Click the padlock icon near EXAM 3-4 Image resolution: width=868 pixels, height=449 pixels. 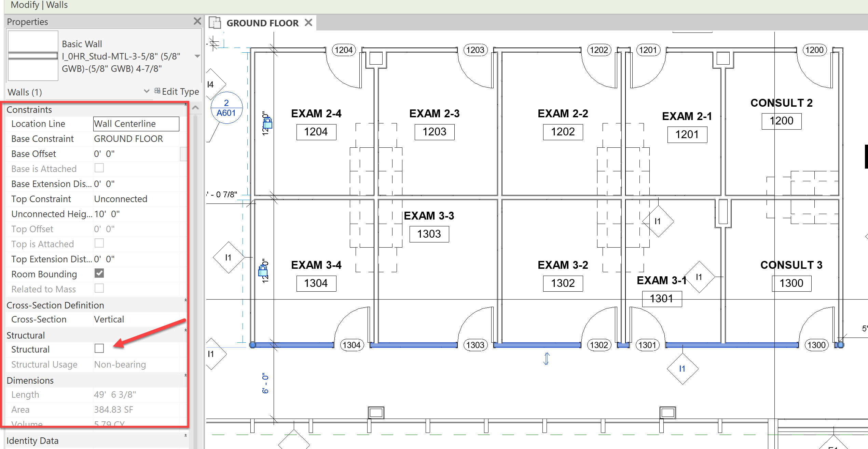(x=263, y=271)
